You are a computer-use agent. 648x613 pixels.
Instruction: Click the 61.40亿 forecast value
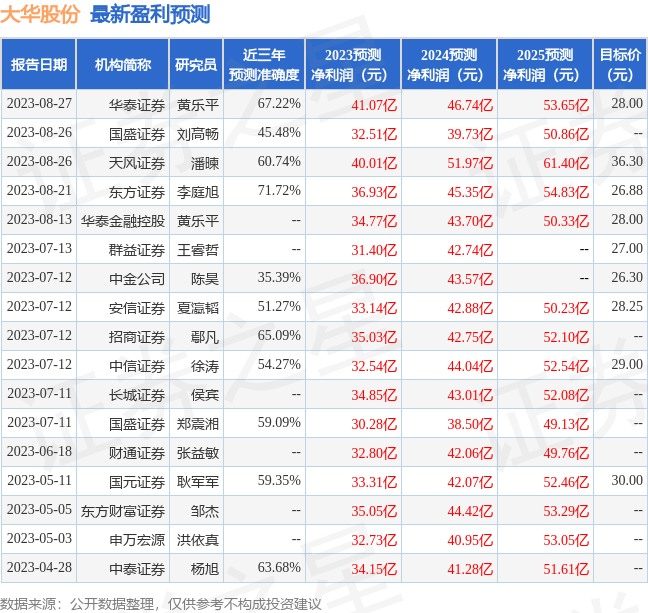[566, 163]
